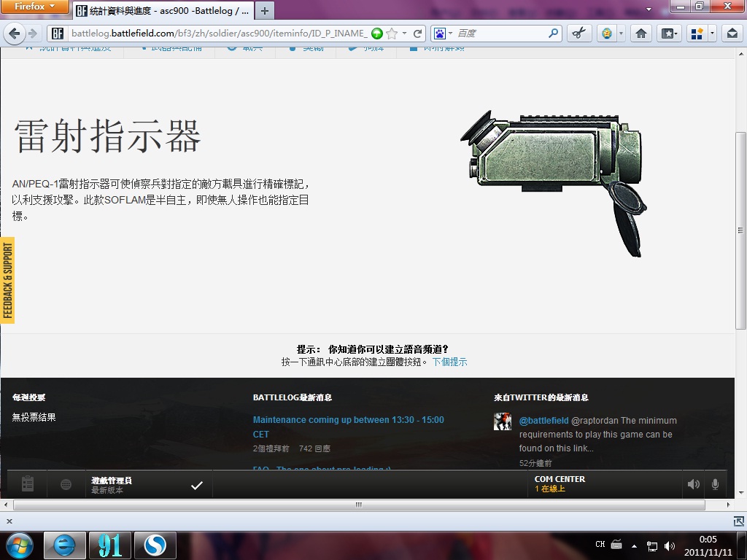
Task: Open the 91 app from taskbar
Action: click(110, 545)
